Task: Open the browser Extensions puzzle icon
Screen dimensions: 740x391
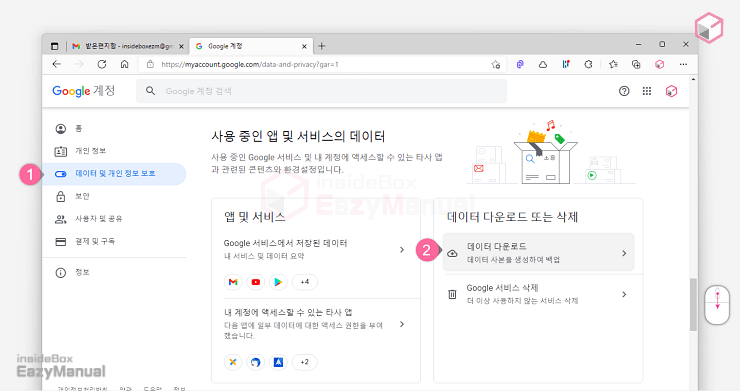Action: tap(589, 64)
